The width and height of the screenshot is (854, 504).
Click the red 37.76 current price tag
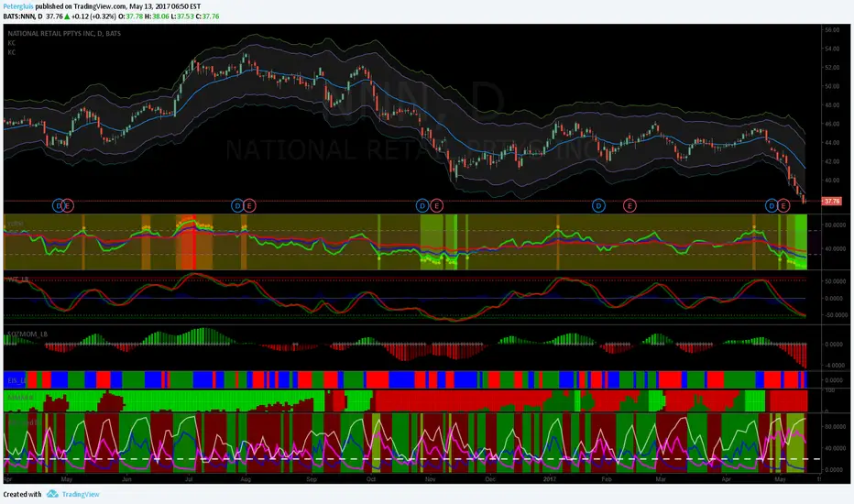point(831,201)
